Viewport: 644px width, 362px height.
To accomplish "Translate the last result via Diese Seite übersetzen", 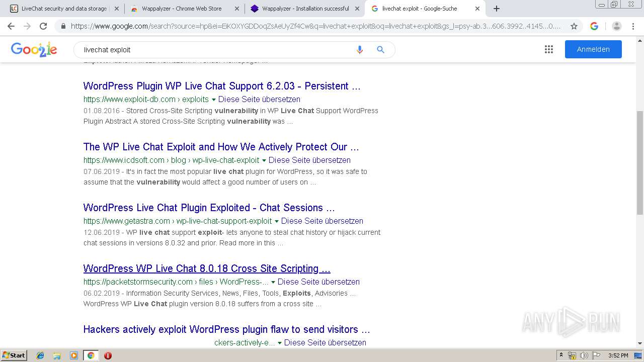I will (x=325, y=343).
